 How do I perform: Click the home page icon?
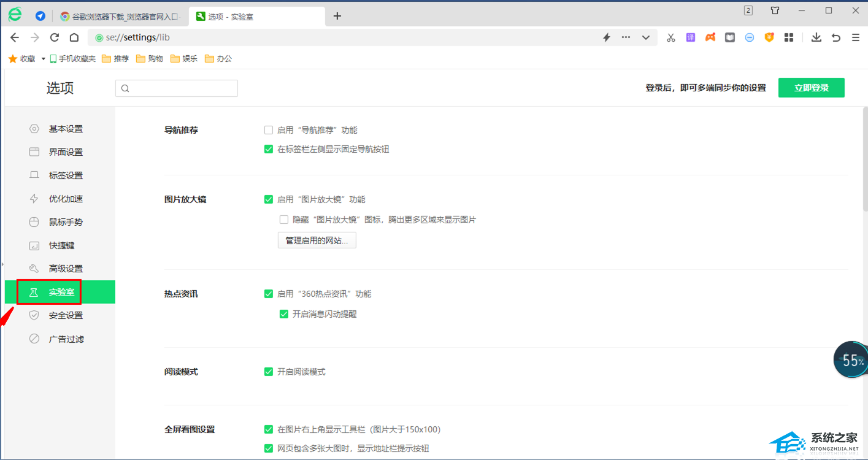tap(74, 37)
